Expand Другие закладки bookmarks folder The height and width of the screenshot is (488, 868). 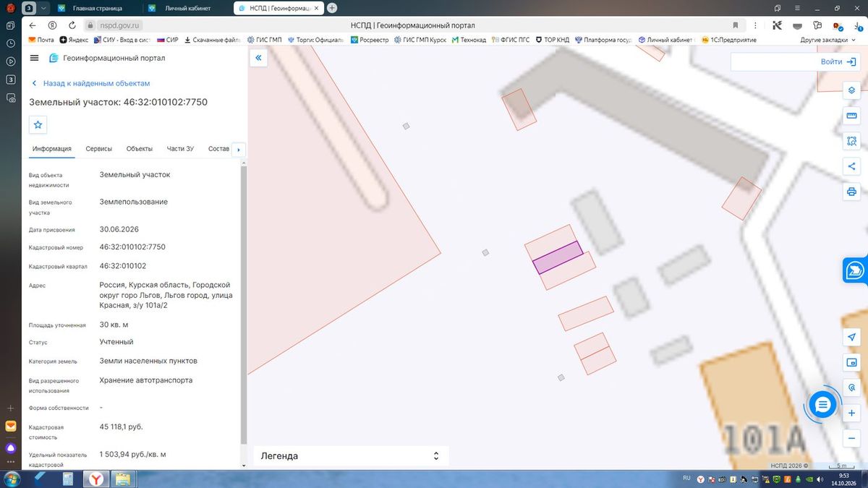827,40
